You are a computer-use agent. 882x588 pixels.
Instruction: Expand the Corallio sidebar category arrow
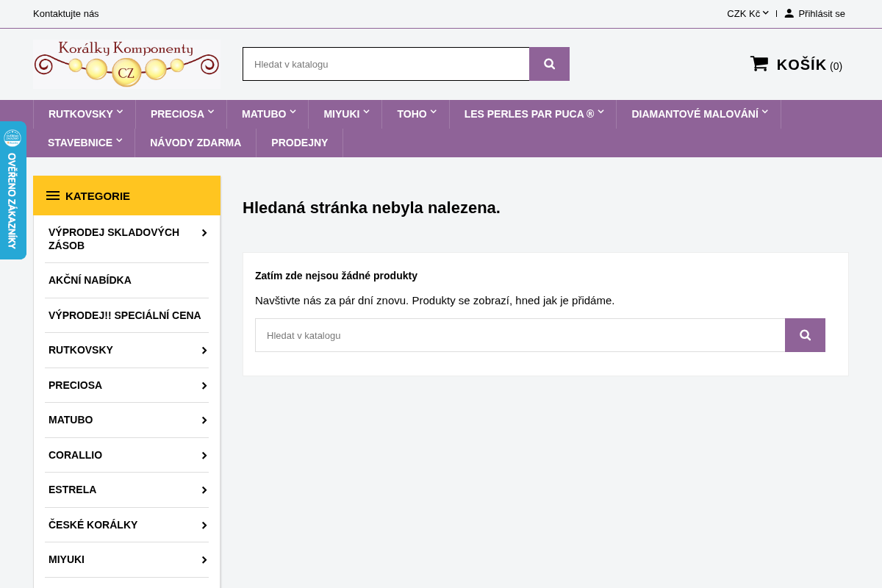(x=204, y=456)
